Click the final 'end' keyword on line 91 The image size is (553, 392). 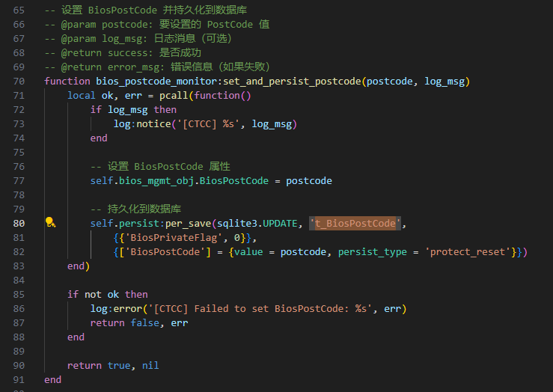[52, 379]
